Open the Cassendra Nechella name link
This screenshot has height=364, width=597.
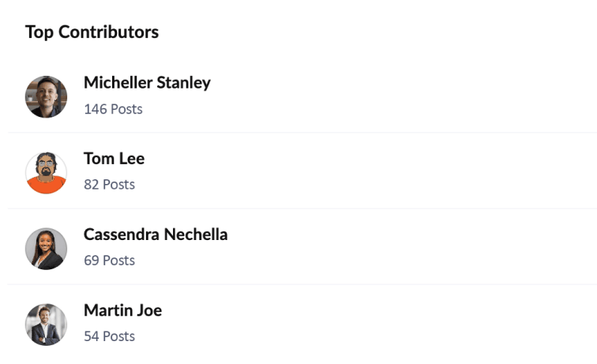tap(156, 235)
